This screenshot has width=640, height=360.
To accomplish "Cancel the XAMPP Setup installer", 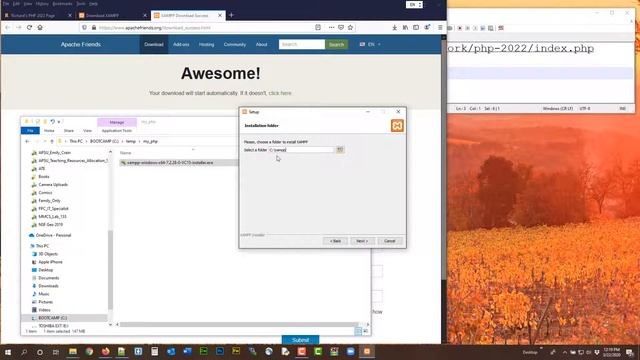I will (x=389, y=241).
